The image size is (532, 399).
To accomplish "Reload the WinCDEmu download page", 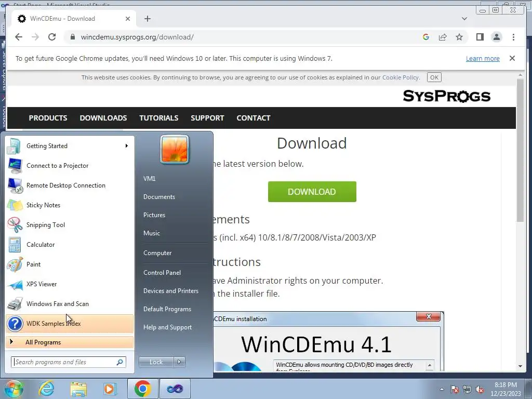I will [x=52, y=37].
